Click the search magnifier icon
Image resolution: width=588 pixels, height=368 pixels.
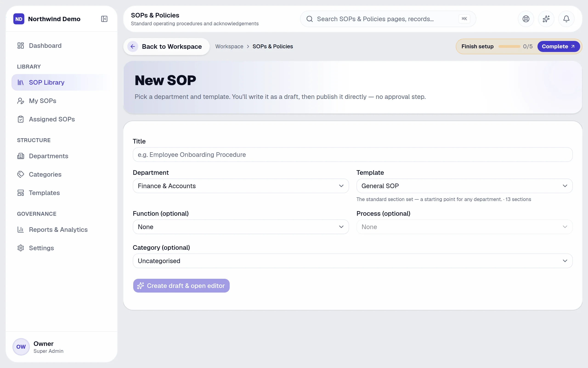point(309,19)
